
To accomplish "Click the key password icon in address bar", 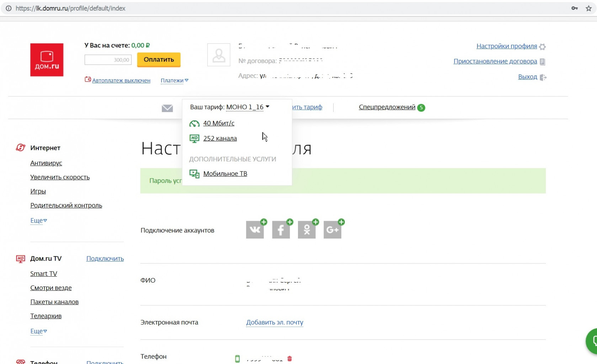I will click(x=575, y=9).
